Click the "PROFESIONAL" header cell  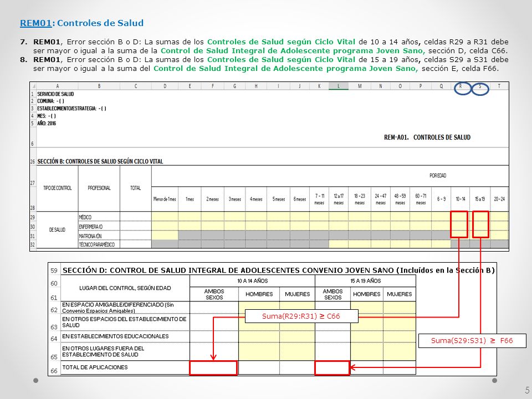[x=99, y=188]
